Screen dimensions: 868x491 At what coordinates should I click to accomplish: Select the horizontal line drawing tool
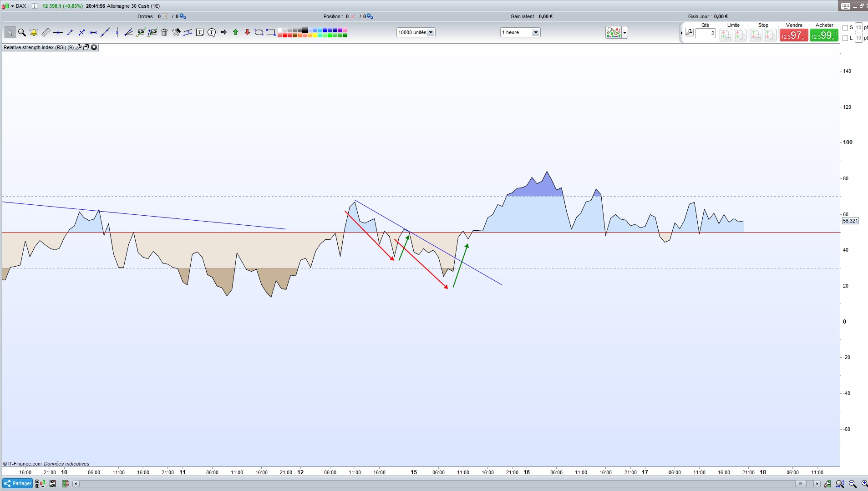coord(57,32)
